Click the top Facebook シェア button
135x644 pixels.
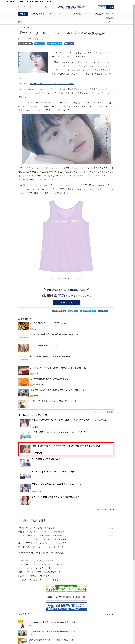(69, 44)
